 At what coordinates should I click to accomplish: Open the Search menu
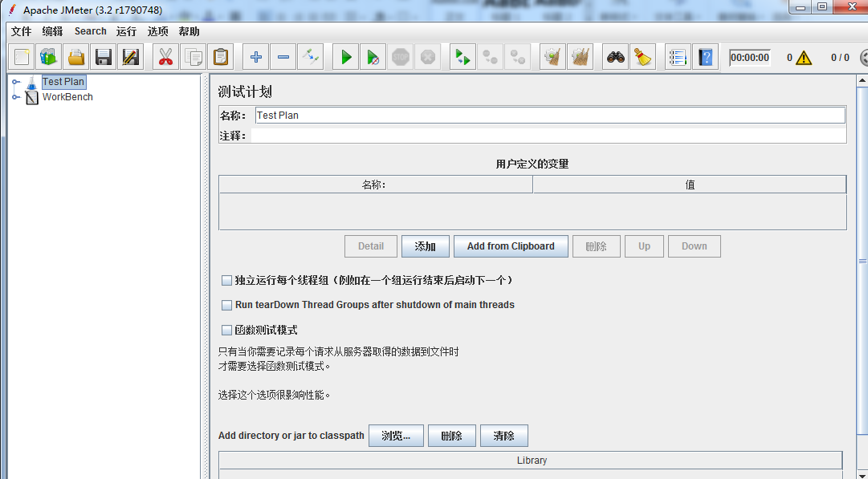(90, 31)
